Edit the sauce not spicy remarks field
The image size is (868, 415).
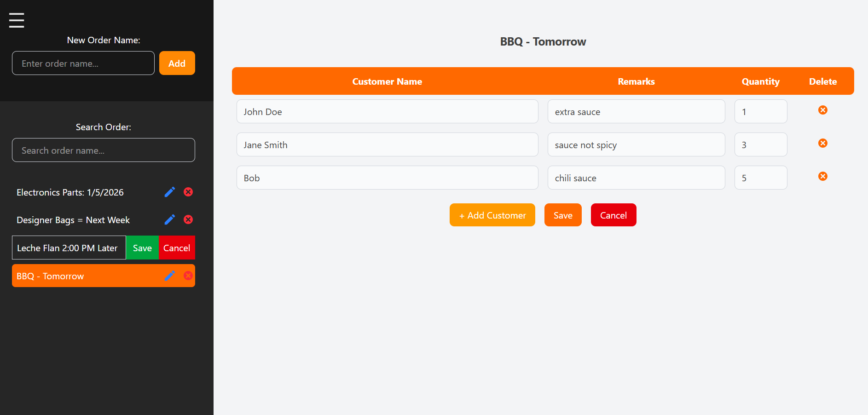637,144
